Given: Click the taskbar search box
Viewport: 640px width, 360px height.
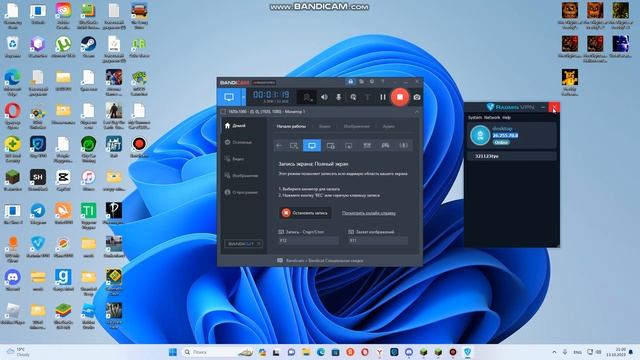Looking at the screenshot, I should [x=218, y=352].
